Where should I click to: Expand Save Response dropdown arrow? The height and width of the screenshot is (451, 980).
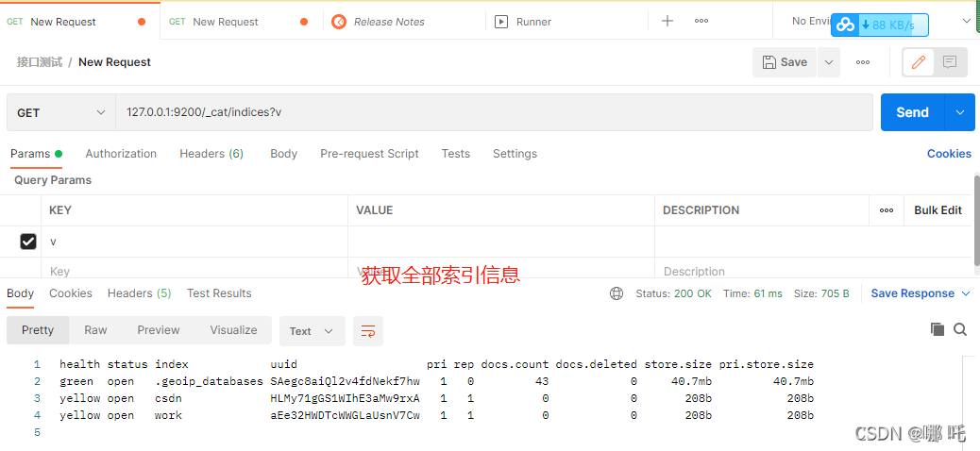pyautogui.click(x=966, y=293)
